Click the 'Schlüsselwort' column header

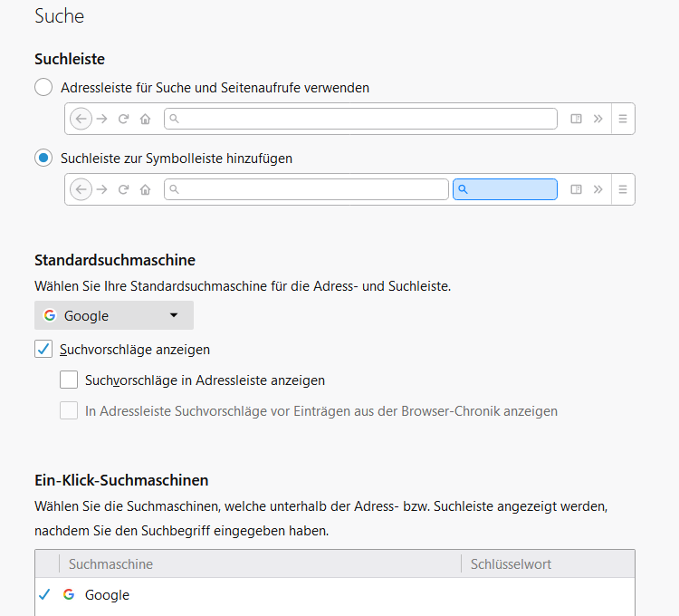point(511,564)
